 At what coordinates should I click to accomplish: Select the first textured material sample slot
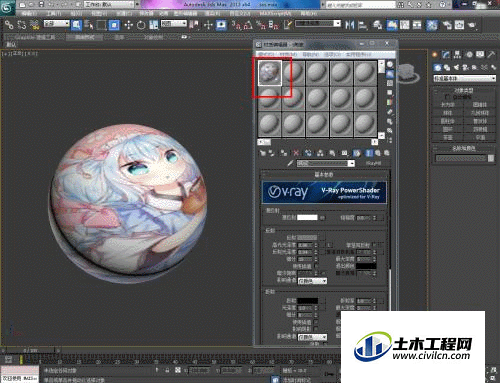270,73
